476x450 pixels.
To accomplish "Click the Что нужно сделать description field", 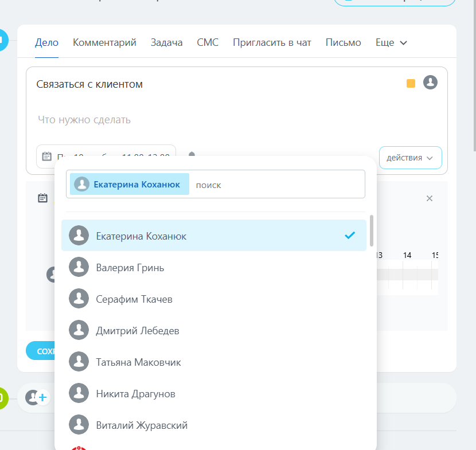I will [84, 120].
